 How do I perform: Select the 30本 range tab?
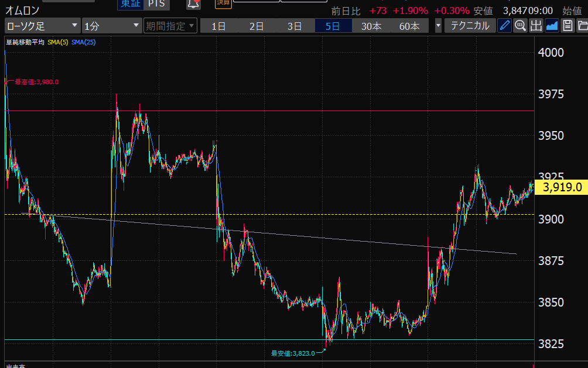coord(371,26)
